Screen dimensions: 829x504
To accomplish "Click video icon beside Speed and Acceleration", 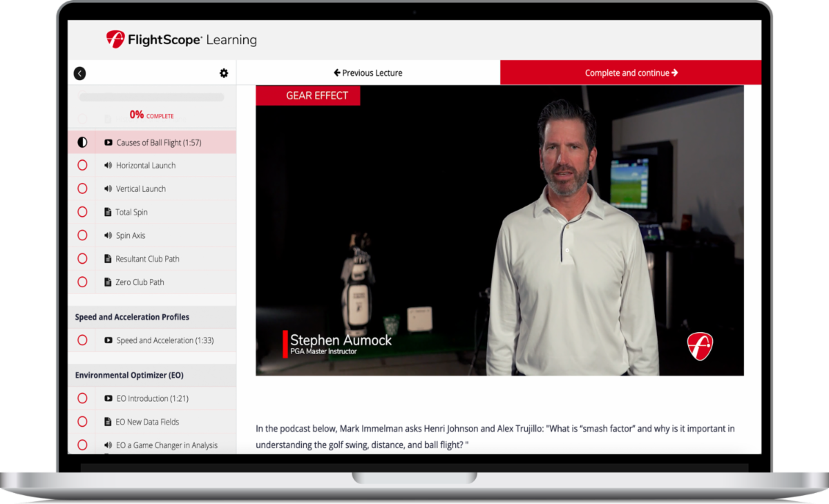I will point(108,340).
